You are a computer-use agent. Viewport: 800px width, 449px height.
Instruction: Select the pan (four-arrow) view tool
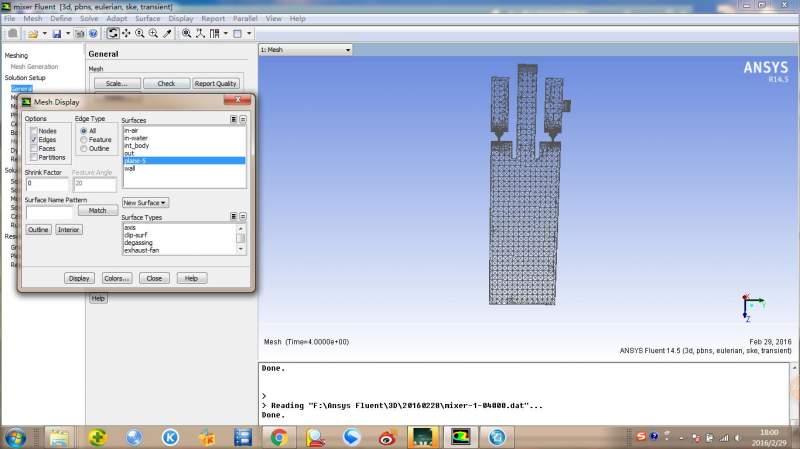pos(126,34)
